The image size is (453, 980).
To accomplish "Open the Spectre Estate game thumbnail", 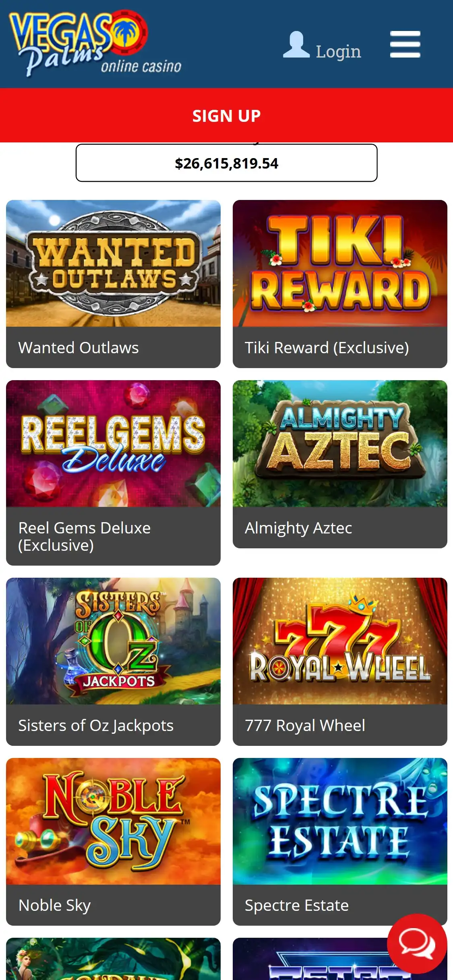I will [x=340, y=821].
